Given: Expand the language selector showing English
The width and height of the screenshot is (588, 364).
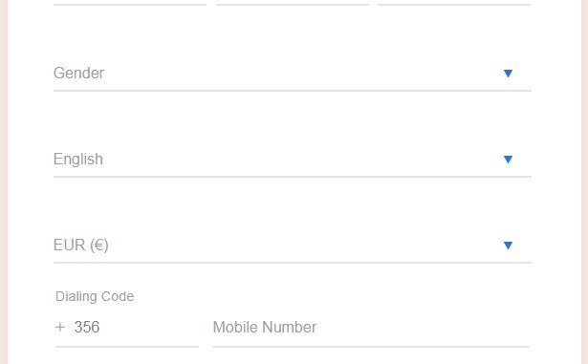Looking at the screenshot, I should (x=293, y=160).
